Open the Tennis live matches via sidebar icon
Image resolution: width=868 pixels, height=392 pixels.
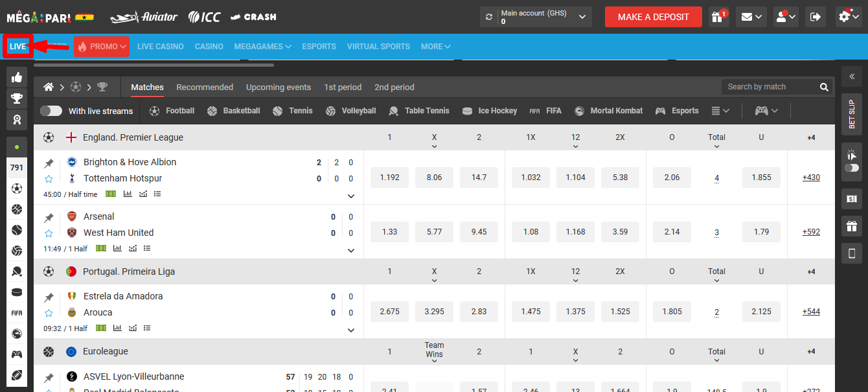(x=17, y=229)
